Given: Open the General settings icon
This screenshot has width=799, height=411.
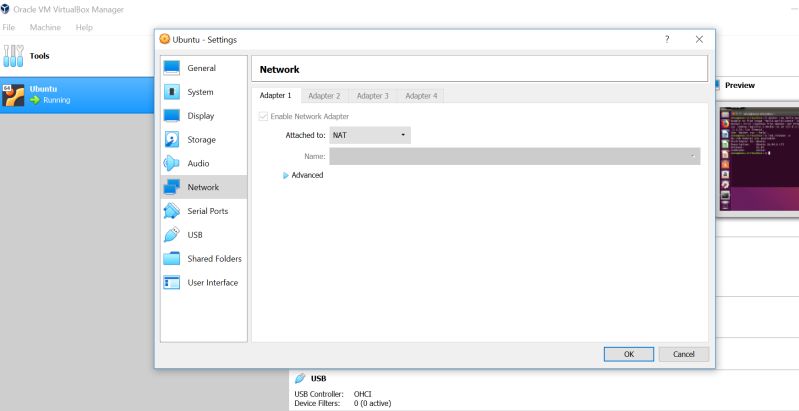Looking at the screenshot, I should 172,68.
